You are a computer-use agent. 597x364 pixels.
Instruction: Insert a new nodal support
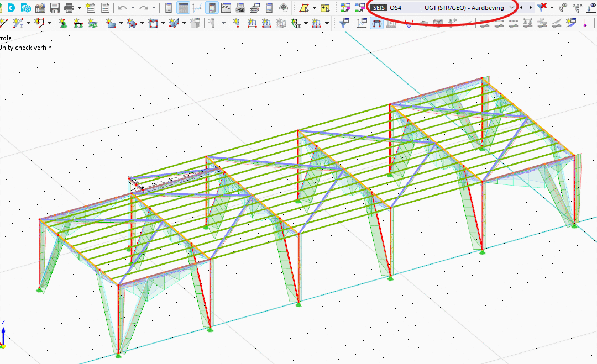[62, 23]
